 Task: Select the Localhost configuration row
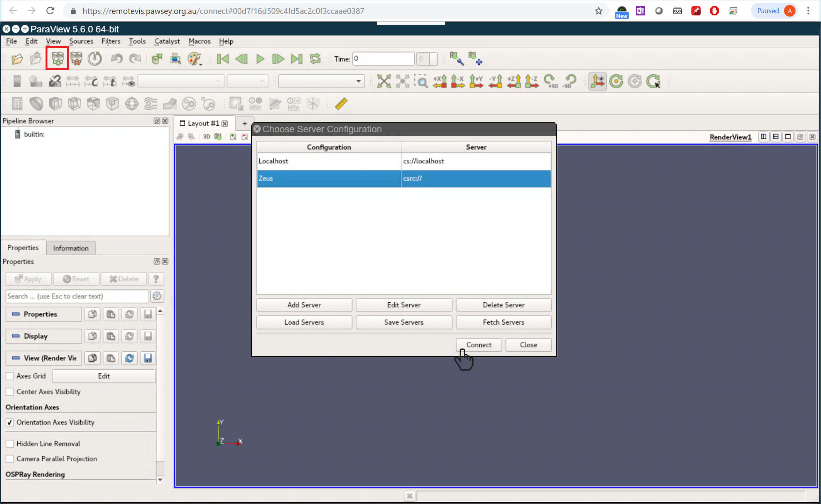pos(404,161)
